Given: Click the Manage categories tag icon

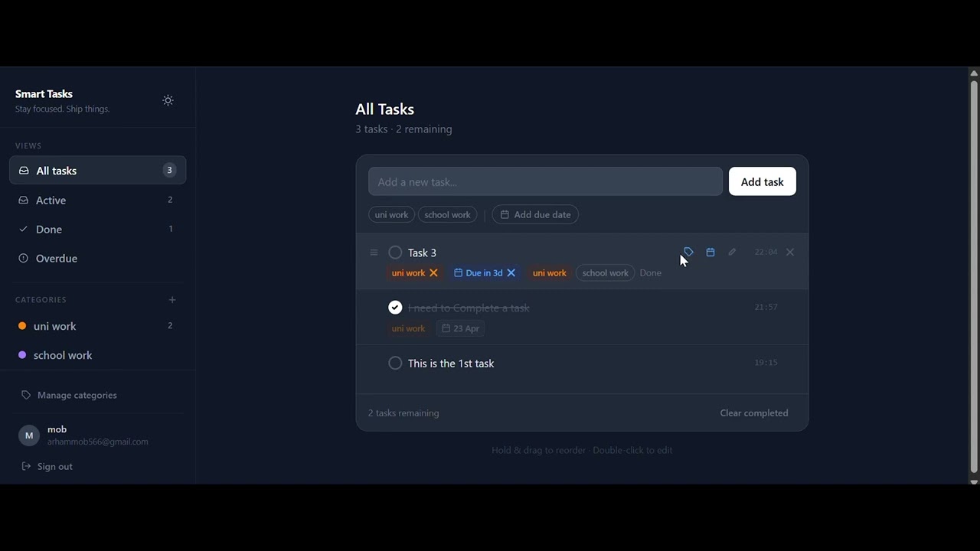Looking at the screenshot, I should tap(26, 395).
